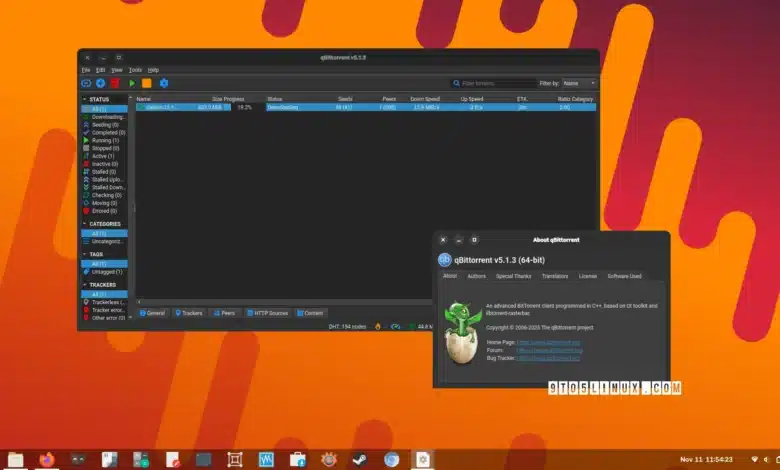Select Trackerless under Trackers
The image size is (780, 470).
click(104, 302)
